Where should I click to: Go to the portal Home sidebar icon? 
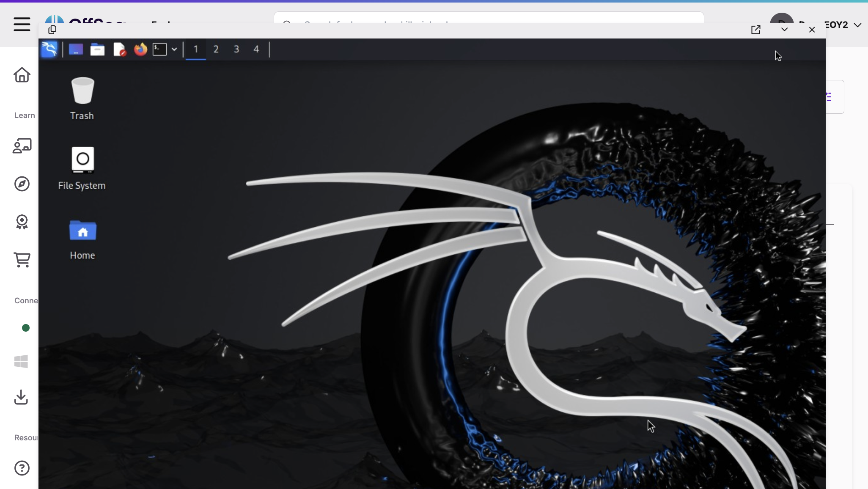click(22, 75)
